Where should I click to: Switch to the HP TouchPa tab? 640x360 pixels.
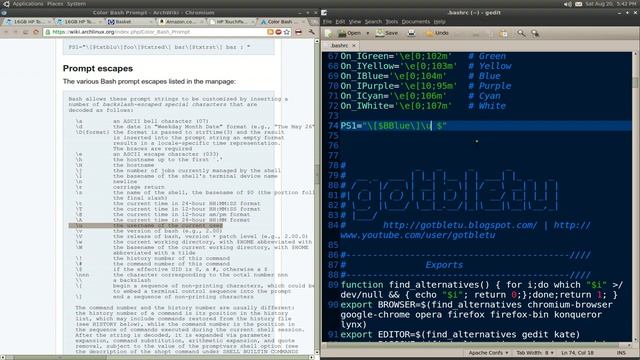coord(231,21)
